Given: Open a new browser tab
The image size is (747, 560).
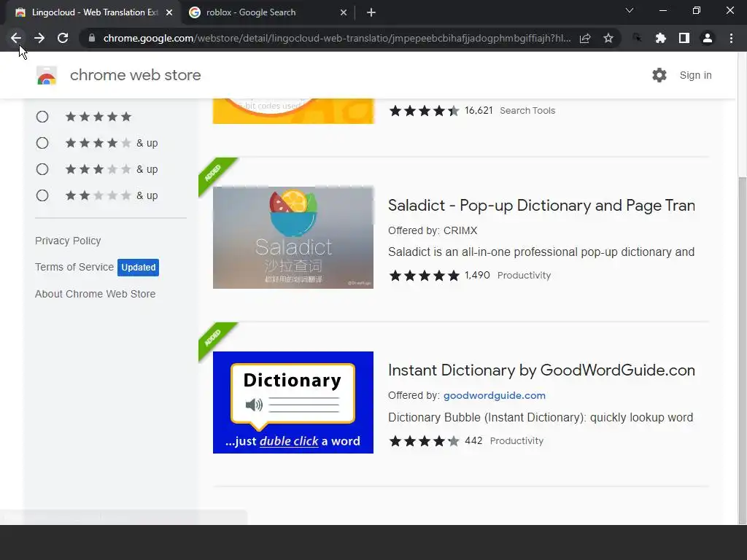Looking at the screenshot, I should [x=371, y=12].
